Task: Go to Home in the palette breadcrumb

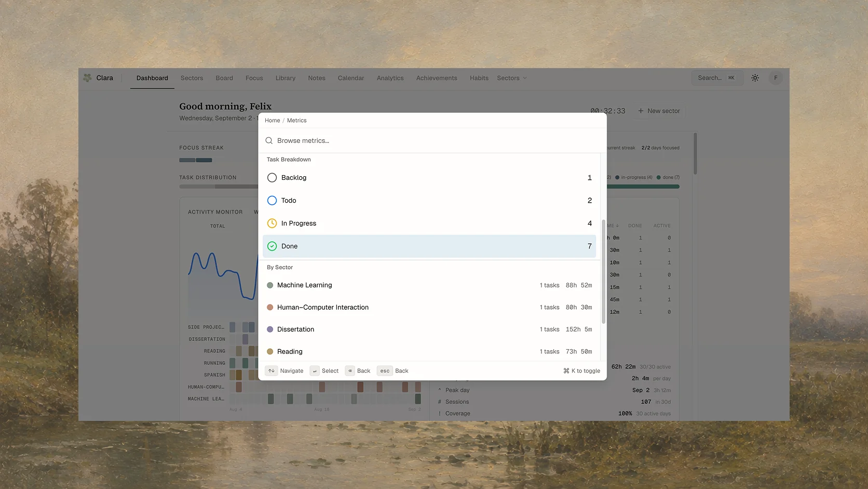Action: (x=273, y=121)
